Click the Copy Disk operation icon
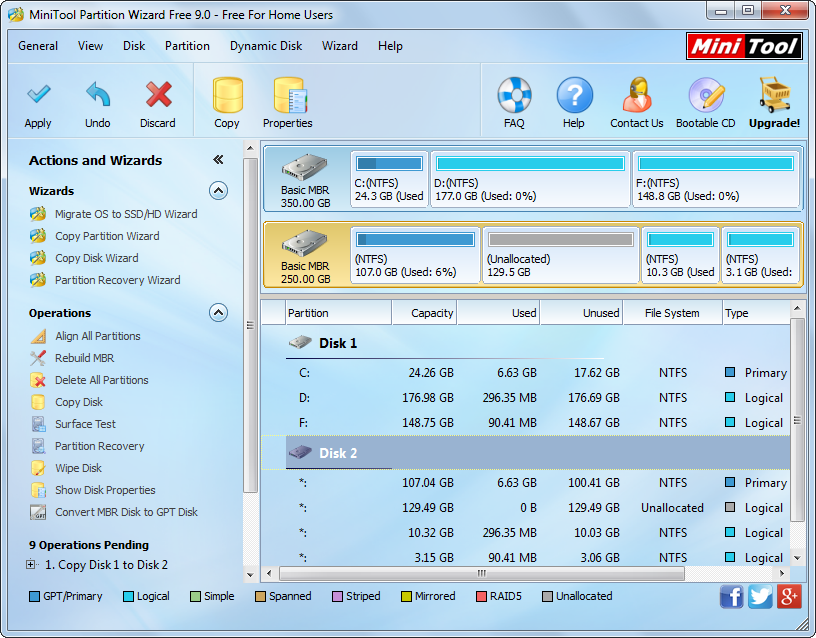816x638 pixels. 38,402
